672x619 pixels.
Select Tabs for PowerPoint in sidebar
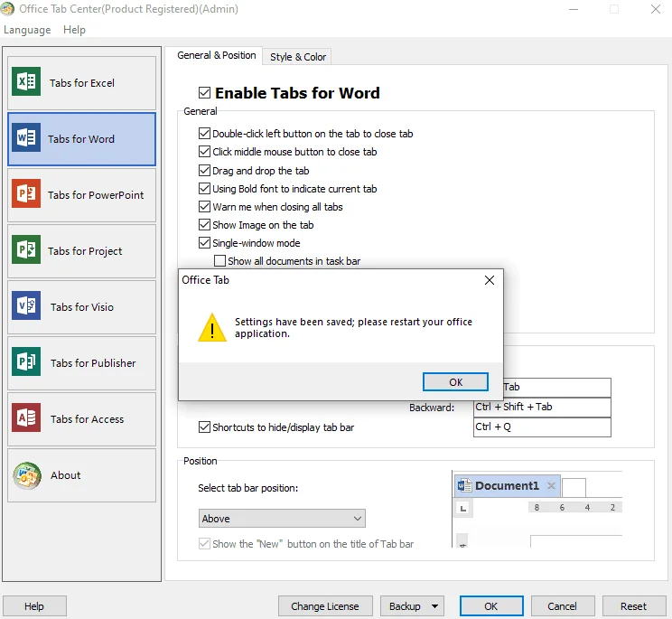point(81,195)
